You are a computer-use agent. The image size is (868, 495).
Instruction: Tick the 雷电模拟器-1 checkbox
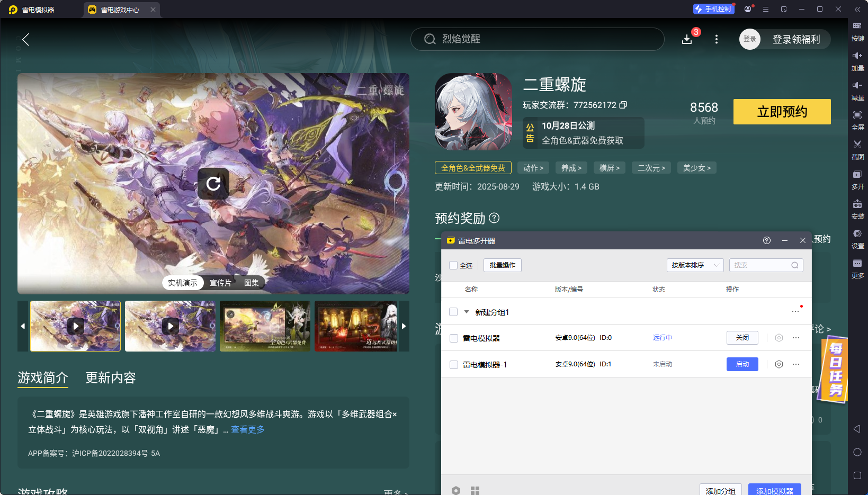454,364
